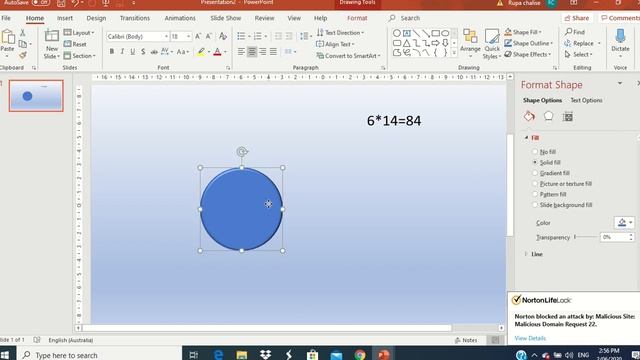Click the rotate handle above circle
The image size is (640, 360).
(x=242, y=152)
